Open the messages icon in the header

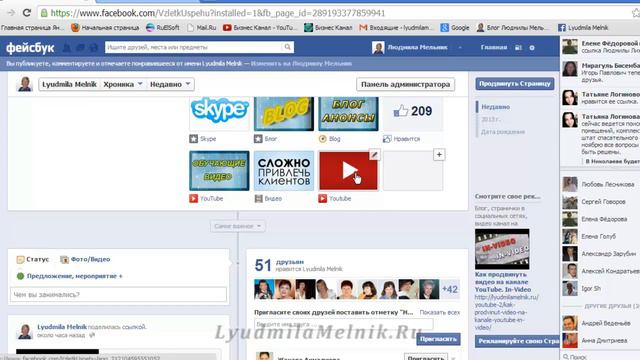tap(80, 48)
